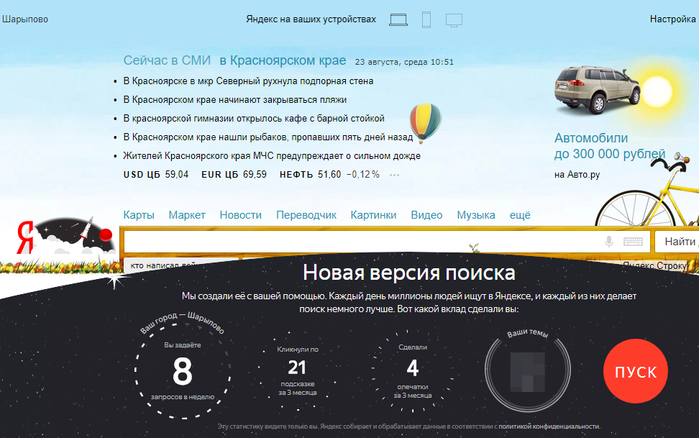This screenshot has width=699, height=438.
Task: Open the on-screen keyboard icon
Action: coord(633,242)
